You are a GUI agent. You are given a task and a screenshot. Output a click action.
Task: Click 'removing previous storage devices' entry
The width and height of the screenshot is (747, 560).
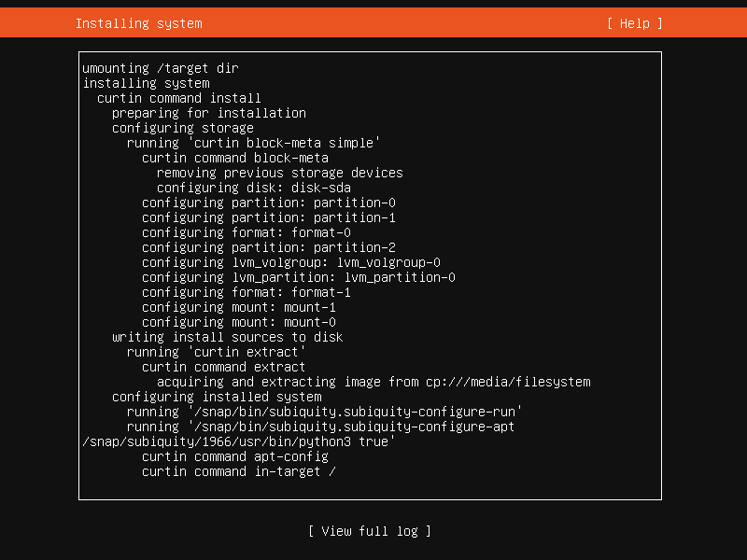[280, 173]
